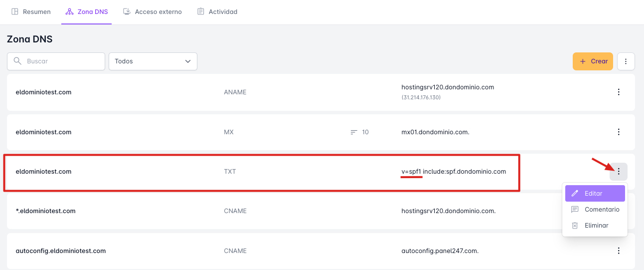
Task: Choose Eliminar from the context menu
Action: pos(596,226)
